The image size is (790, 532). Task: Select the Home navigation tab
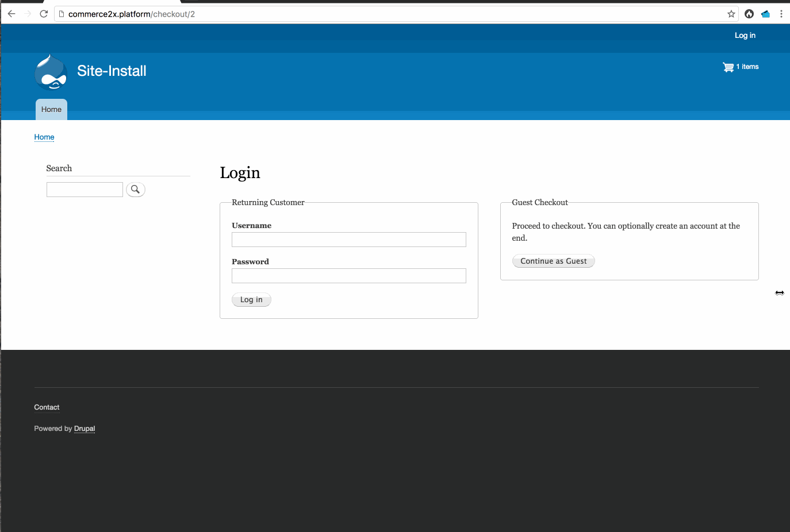[51, 110]
